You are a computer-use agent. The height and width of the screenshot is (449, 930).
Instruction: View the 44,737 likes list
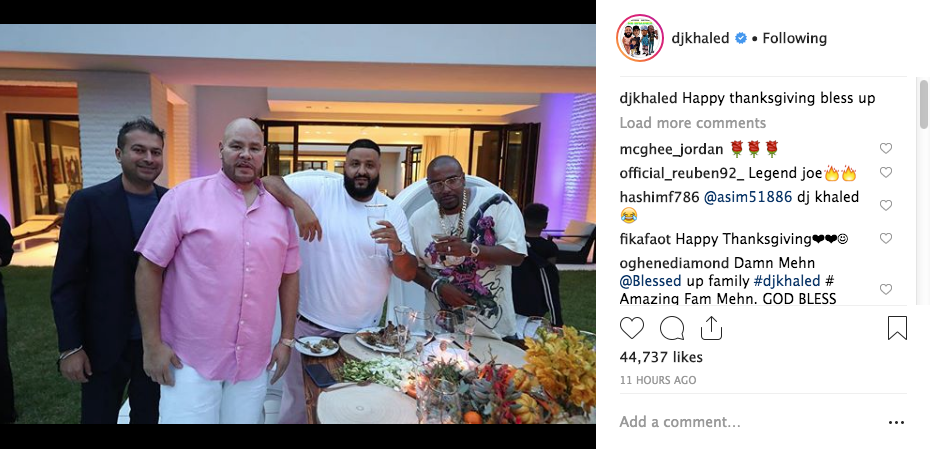point(661,357)
